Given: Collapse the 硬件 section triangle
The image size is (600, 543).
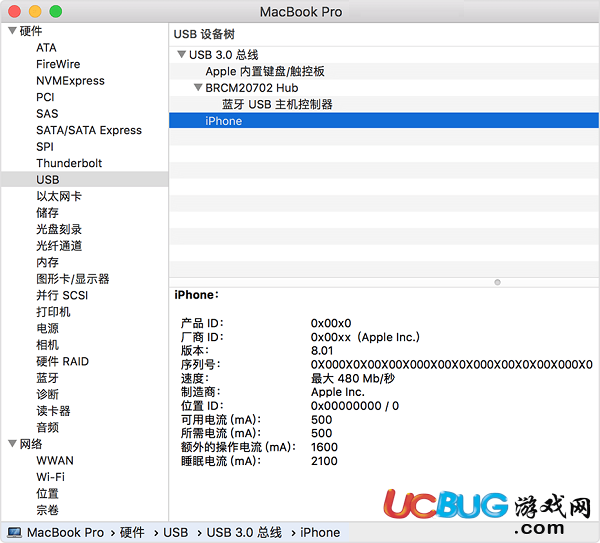Looking at the screenshot, I should click(x=12, y=31).
